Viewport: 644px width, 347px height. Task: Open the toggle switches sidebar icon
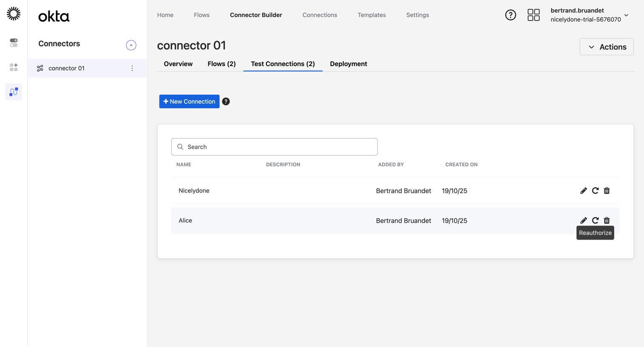[14, 43]
